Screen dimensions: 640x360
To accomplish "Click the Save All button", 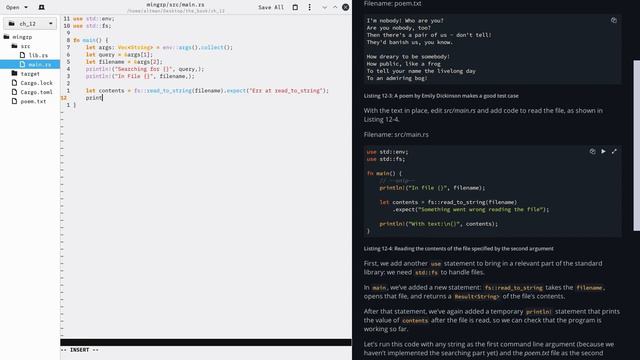I will coord(271,7).
